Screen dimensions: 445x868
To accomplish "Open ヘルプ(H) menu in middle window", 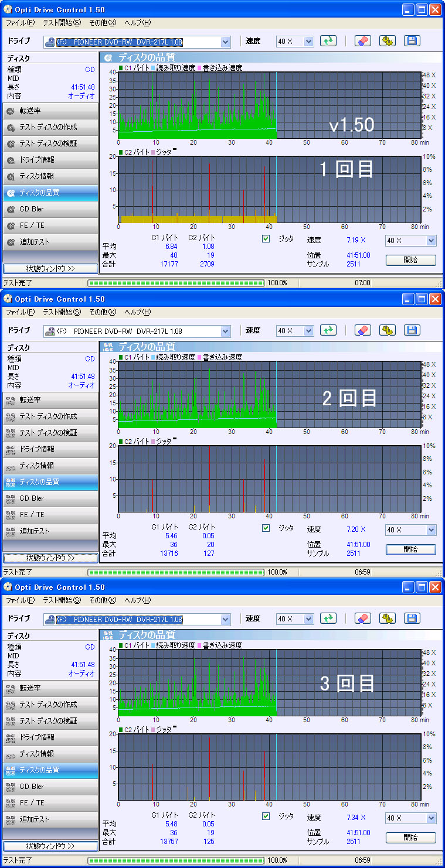I will pos(138,312).
